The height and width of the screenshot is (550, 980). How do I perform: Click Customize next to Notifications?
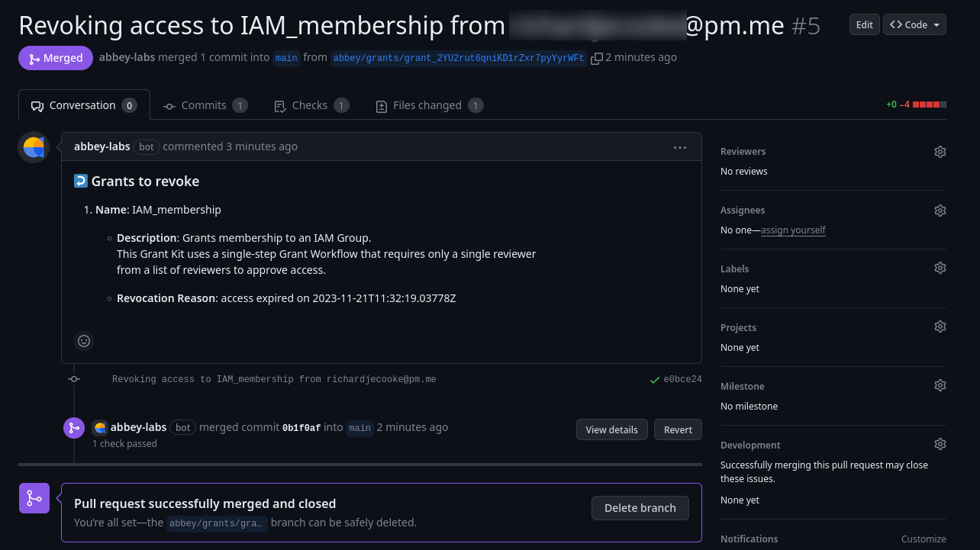point(924,539)
